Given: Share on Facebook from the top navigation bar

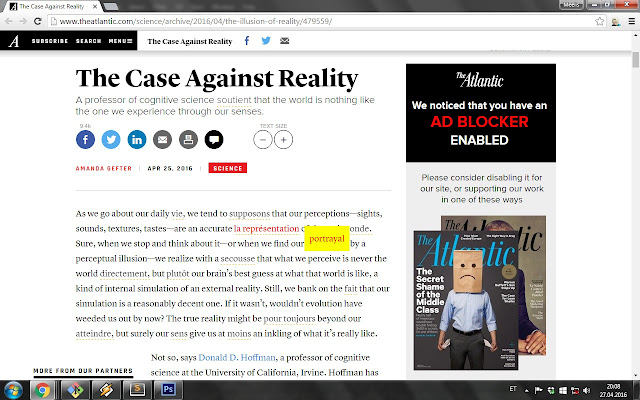Looking at the screenshot, I should 247,40.
